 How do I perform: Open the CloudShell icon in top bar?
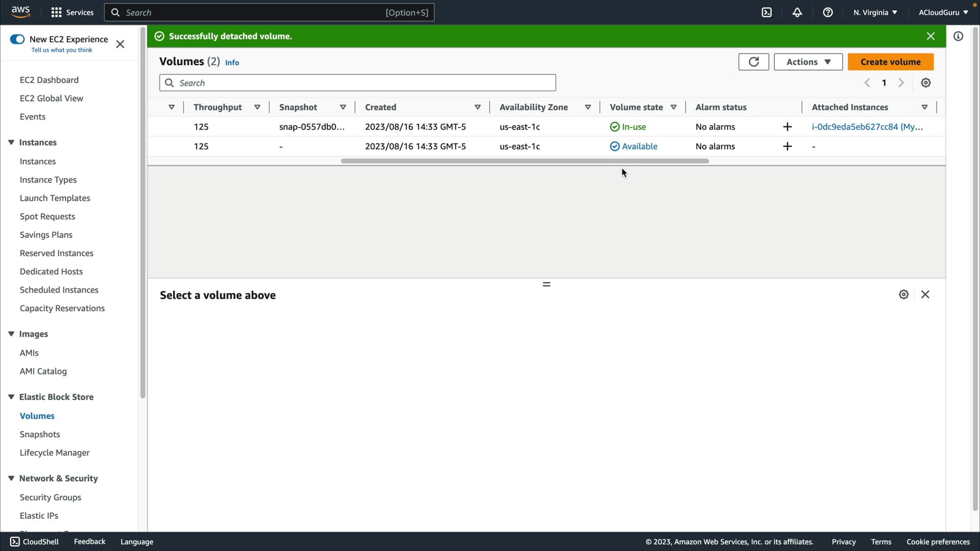click(767, 12)
